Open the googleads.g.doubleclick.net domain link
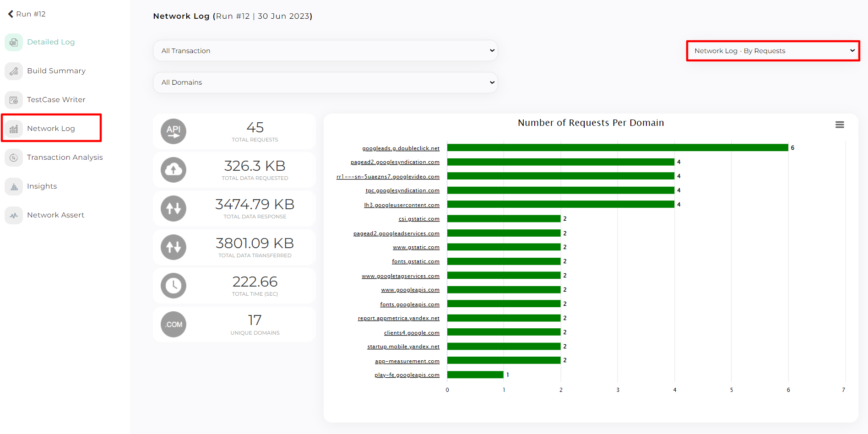 pyautogui.click(x=400, y=148)
